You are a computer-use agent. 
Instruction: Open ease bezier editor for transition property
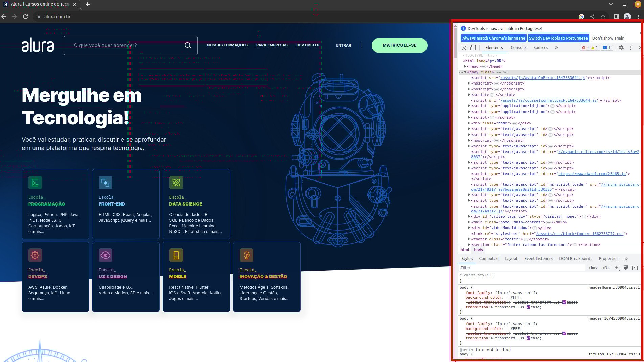tap(528, 307)
